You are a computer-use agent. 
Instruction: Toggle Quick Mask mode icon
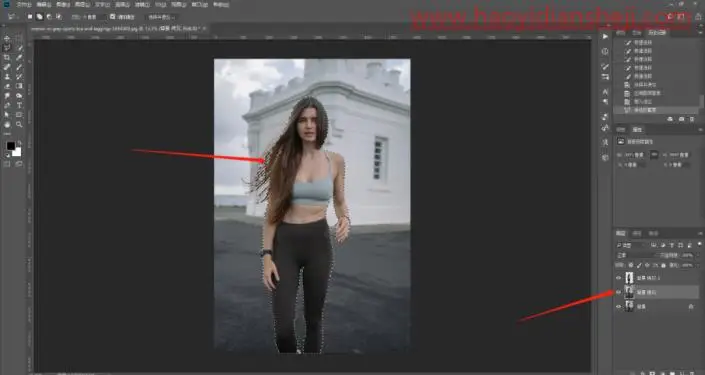pyautogui.click(x=7, y=164)
